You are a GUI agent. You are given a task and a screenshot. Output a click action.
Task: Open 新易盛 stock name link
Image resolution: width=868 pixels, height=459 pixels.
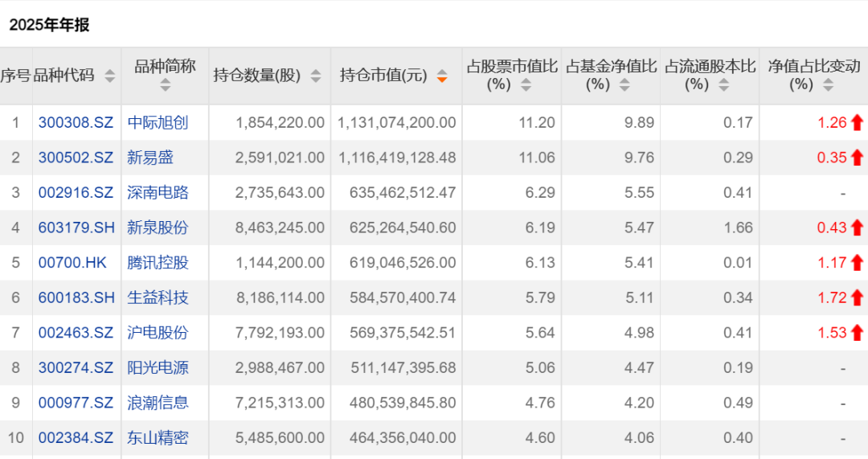pyautogui.click(x=150, y=158)
